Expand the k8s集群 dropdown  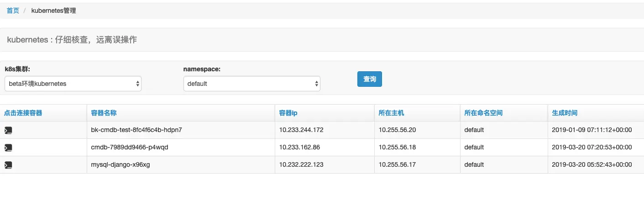pyautogui.click(x=73, y=84)
